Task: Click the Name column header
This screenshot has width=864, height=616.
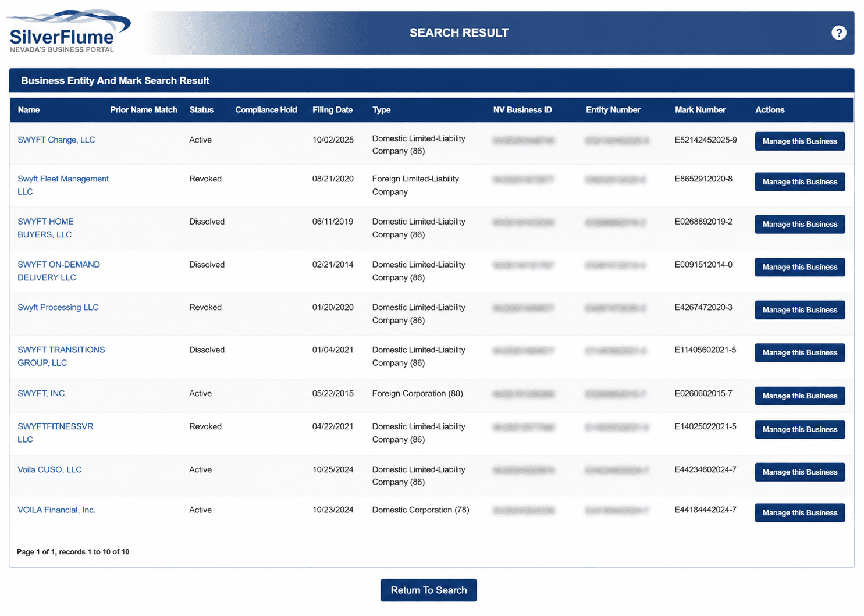Action: point(29,110)
